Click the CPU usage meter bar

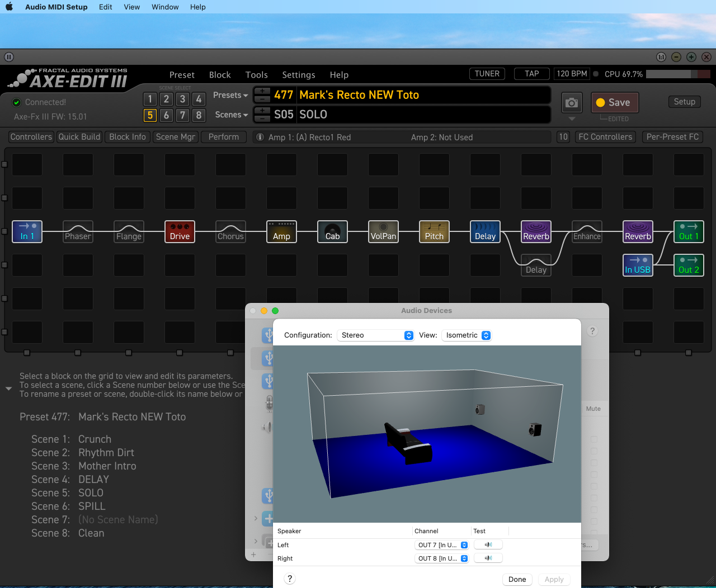coord(678,74)
